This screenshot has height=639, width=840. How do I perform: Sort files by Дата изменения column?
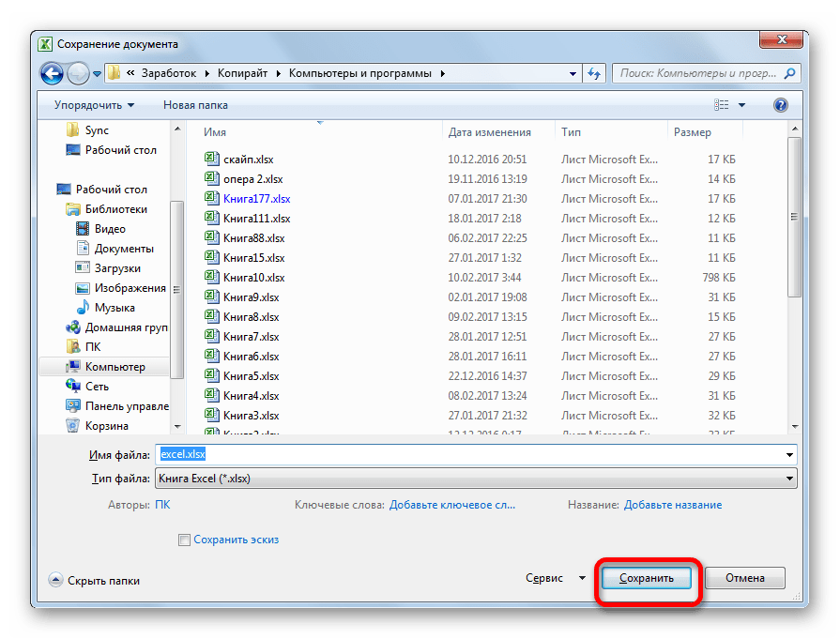point(489,132)
